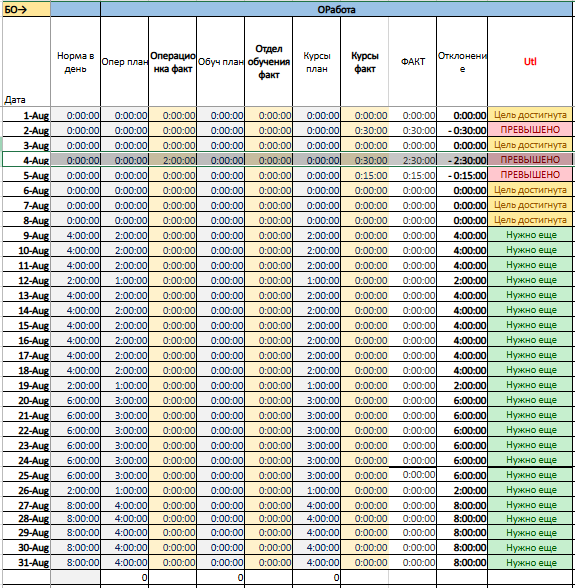Select the 1-Aug date cell
Image resolution: width=575 pixels, height=588 pixels.
(x=26, y=116)
